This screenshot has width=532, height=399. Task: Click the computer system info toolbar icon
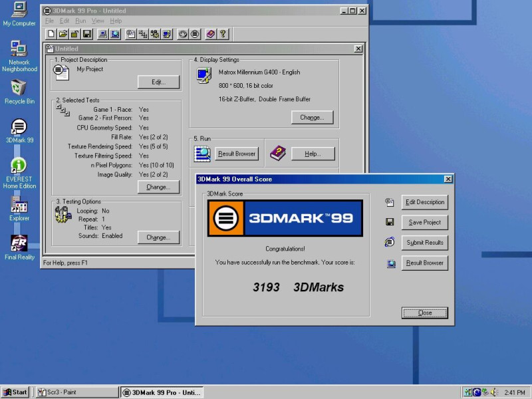click(x=103, y=34)
